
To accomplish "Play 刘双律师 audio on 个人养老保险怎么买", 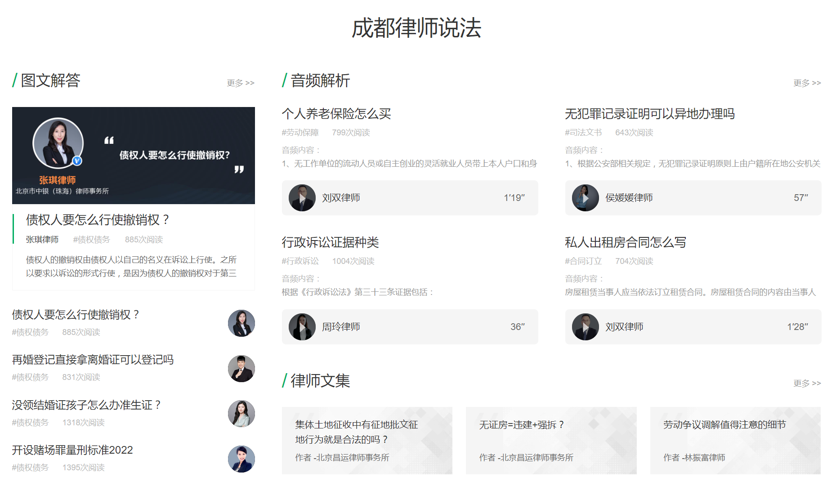I will pyautogui.click(x=302, y=198).
